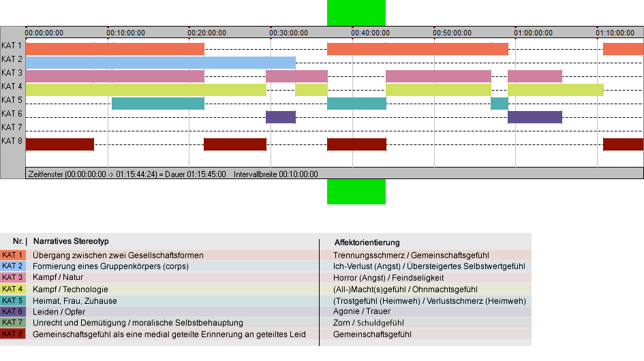
Task: Click the purple KAT 6 legend swatch
Action: point(13,312)
